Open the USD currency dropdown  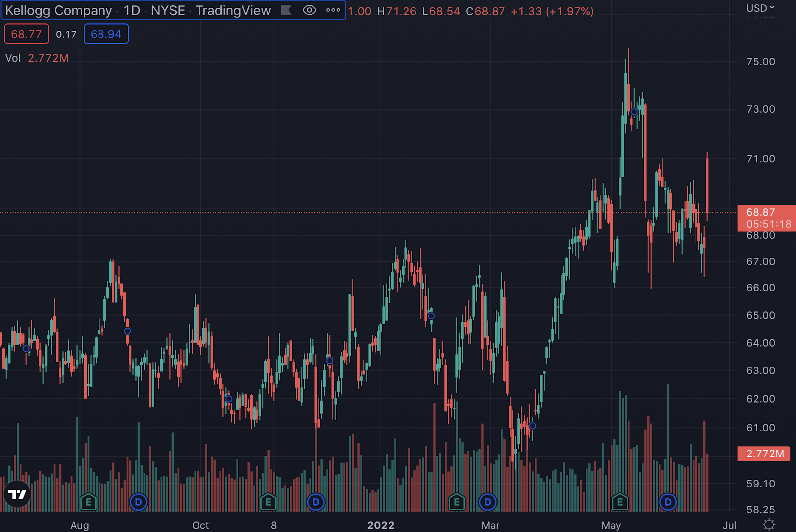[760, 8]
